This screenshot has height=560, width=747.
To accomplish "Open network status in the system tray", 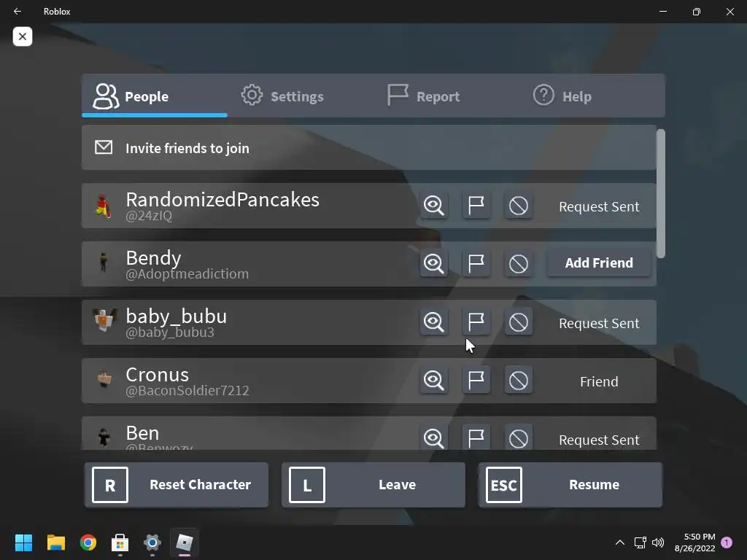I will [640, 542].
